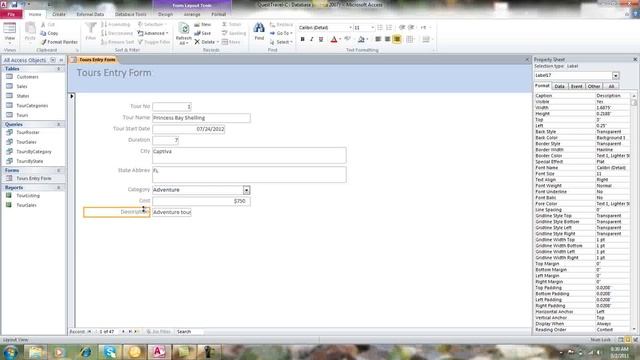This screenshot has width=640, height=360.
Task: Select Tours Entry Form in navigation pane
Action: (x=34, y=178)
